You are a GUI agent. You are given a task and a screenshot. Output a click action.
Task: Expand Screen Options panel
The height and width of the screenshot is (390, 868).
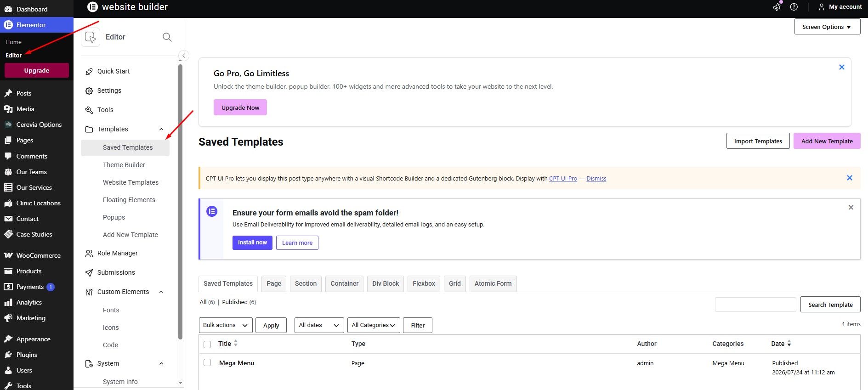827,27
